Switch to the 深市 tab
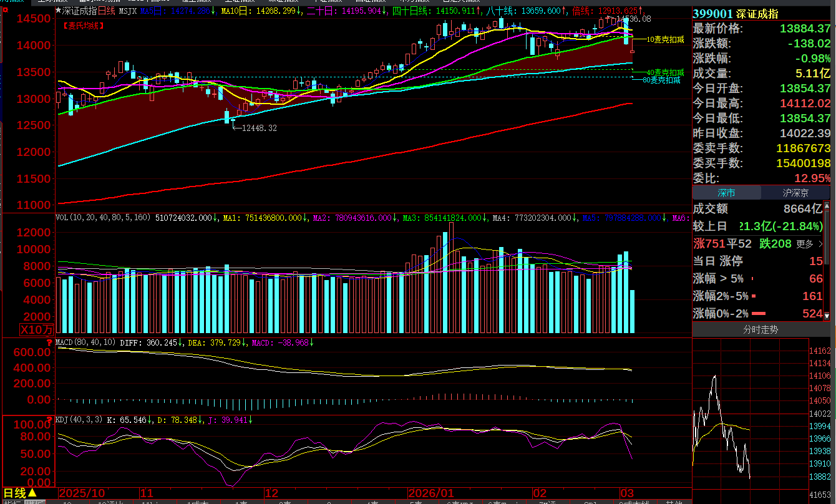The width and height of the screenshot is (836, 504). 726,193
